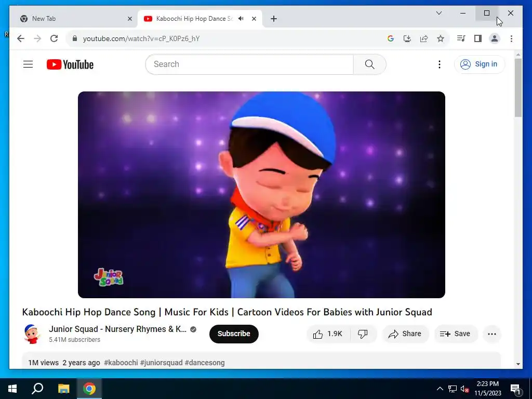The image size is (532, 399).
Task: Open File Explorer from the taskbar
Action: click(63, 389)
